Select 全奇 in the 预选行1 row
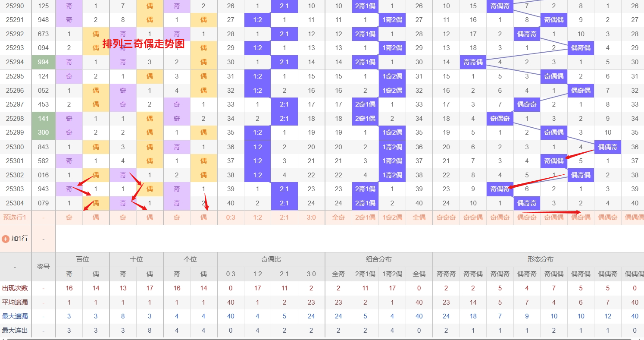This screenshot has height=340, width=644. tap(338, 217)
